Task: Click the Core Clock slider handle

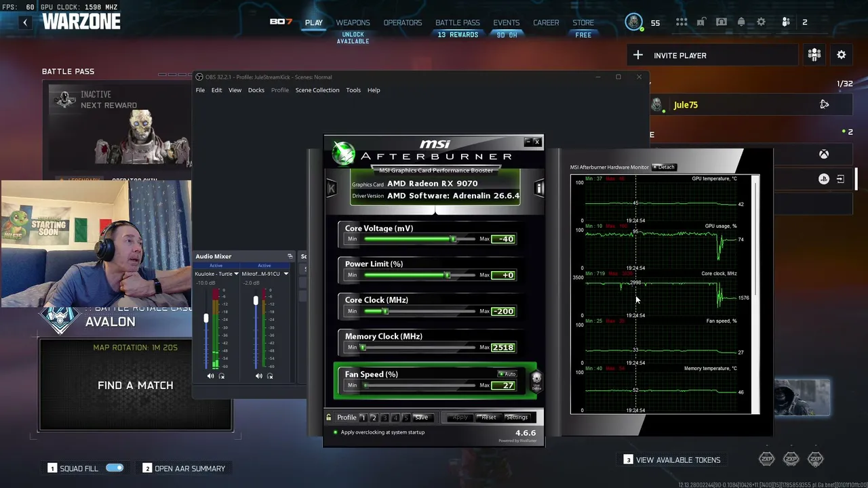Action: click(x=385, y=311)
